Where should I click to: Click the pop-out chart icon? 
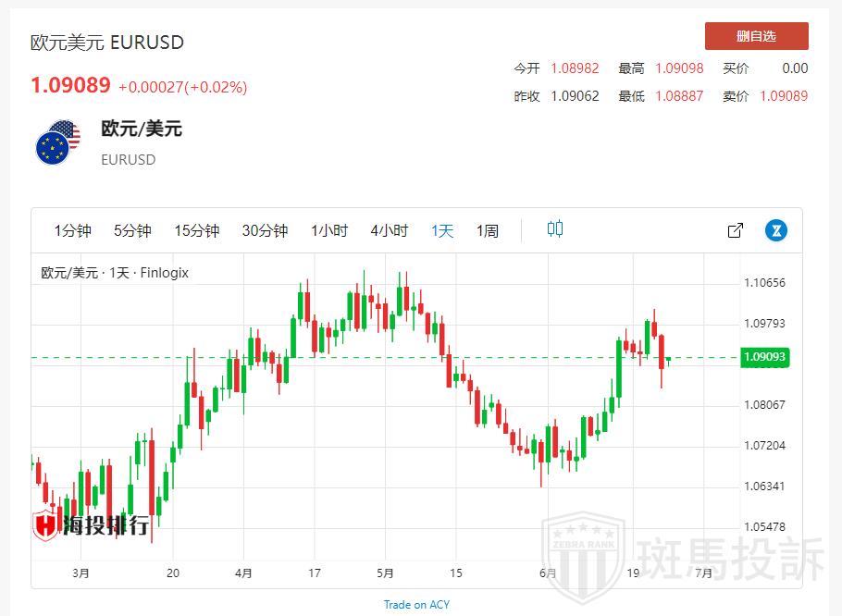pyautogui.click(x=736, y=230)
